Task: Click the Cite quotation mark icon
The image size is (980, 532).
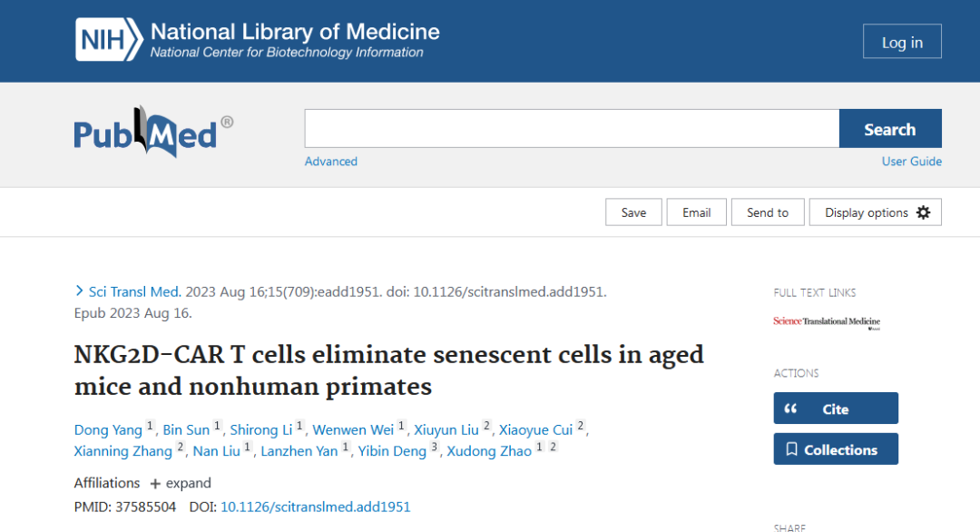Action: 790,409
